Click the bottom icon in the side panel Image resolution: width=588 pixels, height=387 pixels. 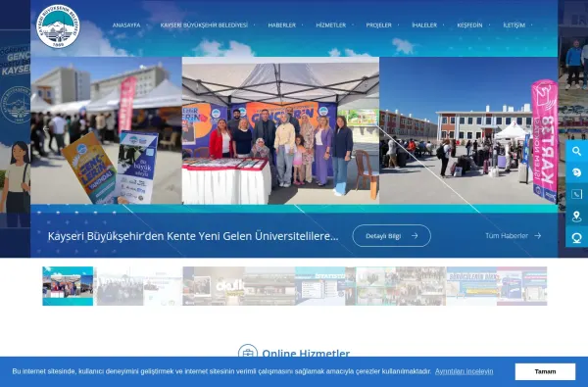click(x=576, y=237)
